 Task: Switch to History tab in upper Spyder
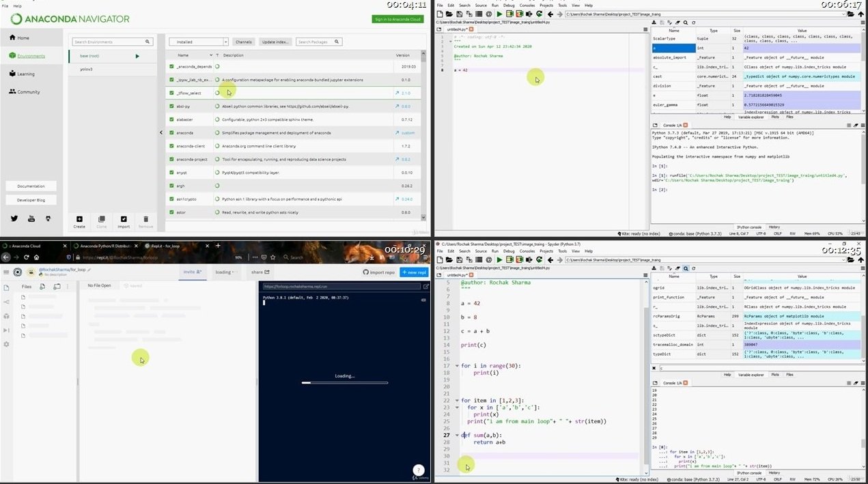774,227
